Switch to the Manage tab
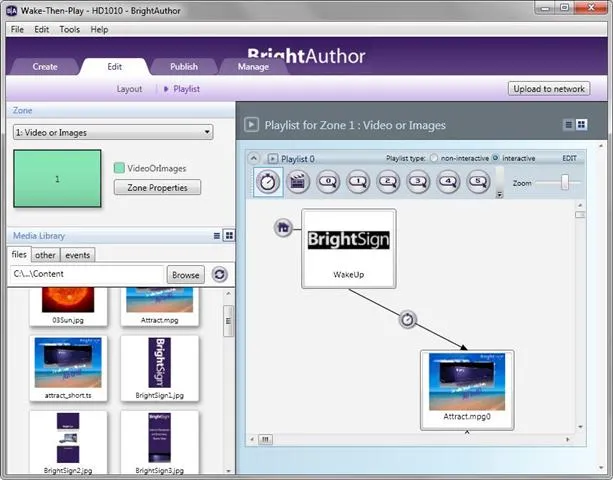The width and height of the screenshot is (613, 480). pos(253,67)
